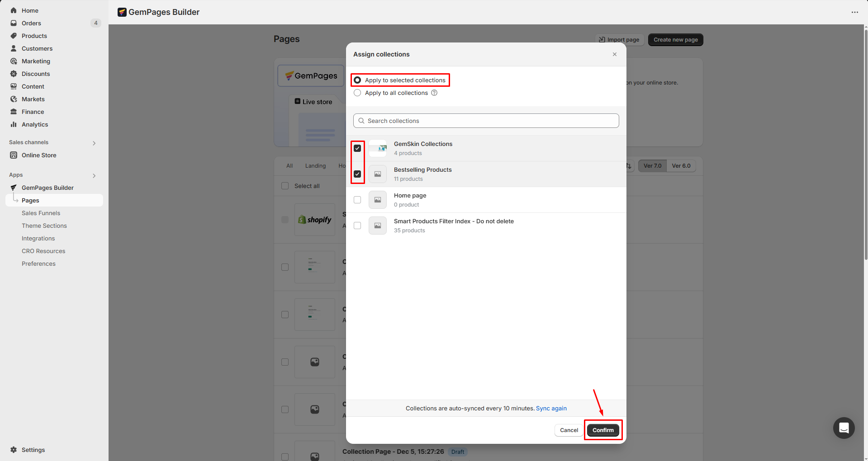Viewport: 868px width, 461px height.
Task: Click the Settings gear icon
Action: tap(14, 450)
